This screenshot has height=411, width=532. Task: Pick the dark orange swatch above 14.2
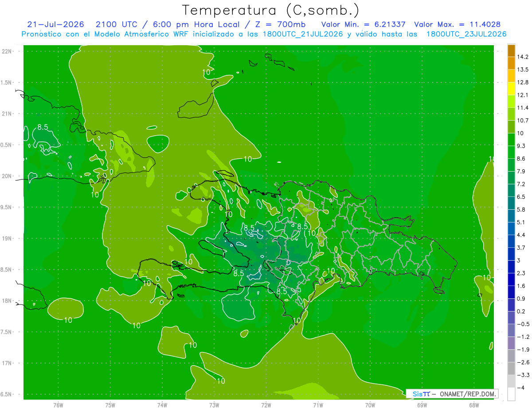click(x=511, y=51)
